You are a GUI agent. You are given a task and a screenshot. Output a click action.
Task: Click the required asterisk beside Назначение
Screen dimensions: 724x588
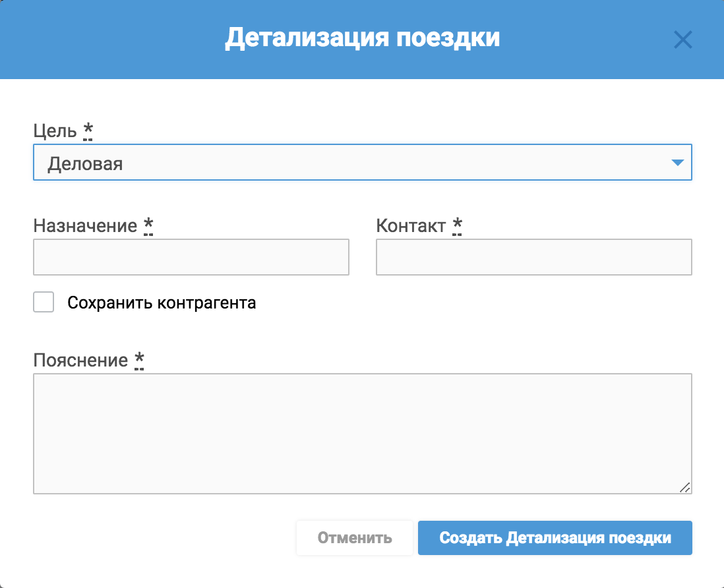(x=148, y=225)
